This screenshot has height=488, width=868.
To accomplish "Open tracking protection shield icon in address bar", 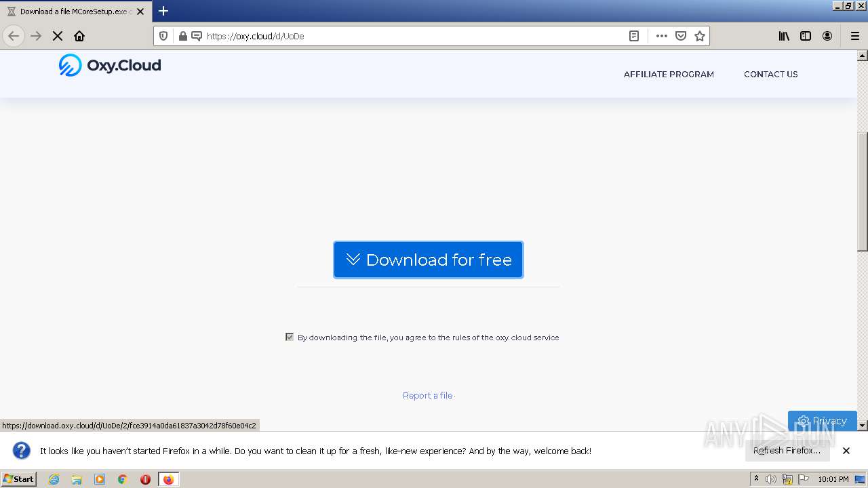I will click(163, 36).
